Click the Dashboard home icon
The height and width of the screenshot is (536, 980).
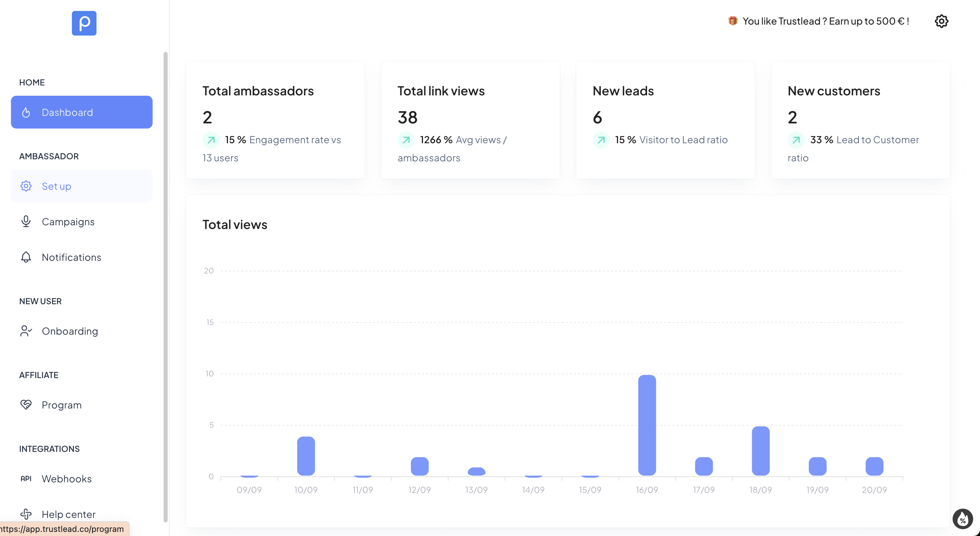click(x=25, y=112)
